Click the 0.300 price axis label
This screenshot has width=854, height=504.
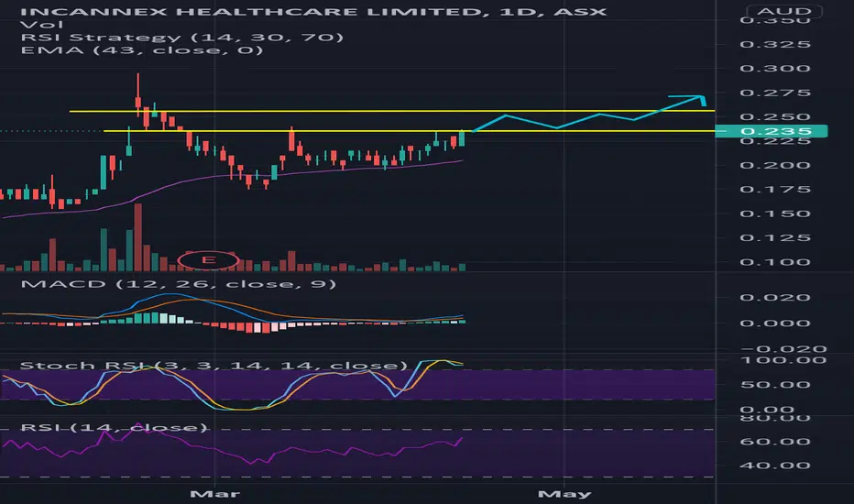(775, 68)
